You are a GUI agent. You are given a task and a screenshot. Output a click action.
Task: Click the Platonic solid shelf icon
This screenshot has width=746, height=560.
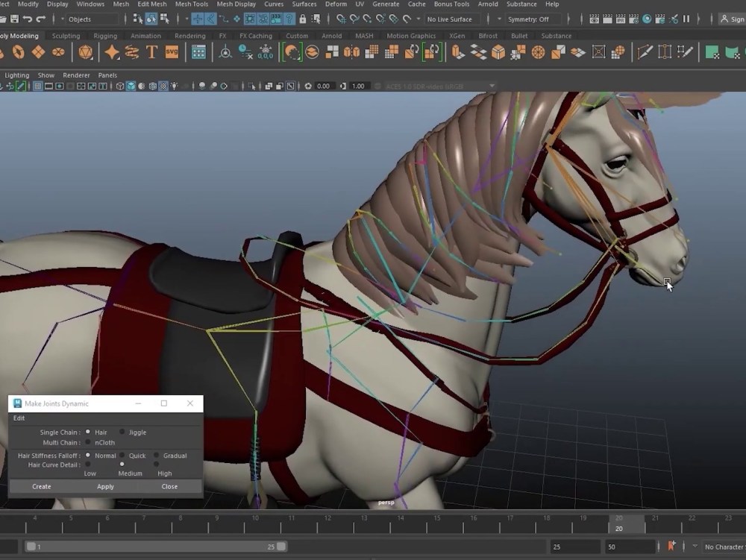coord(86,51)
